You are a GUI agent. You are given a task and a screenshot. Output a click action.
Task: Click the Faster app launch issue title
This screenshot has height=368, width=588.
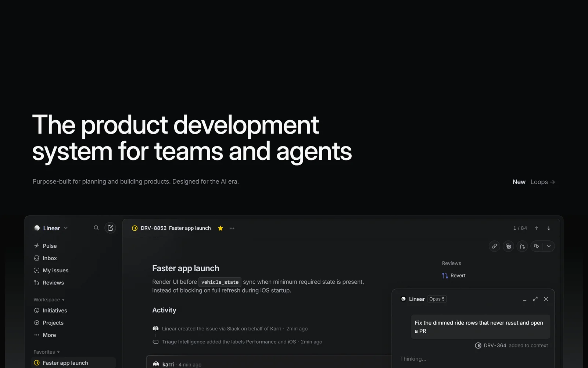[186, 268]
